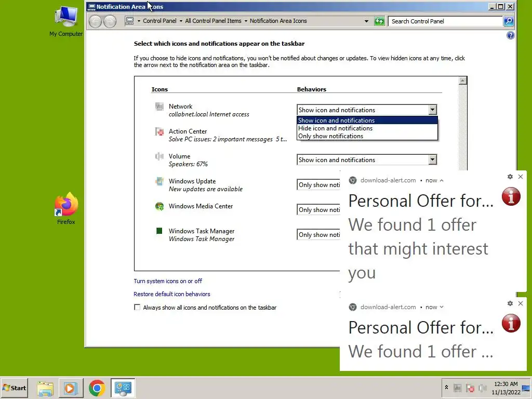Expand the arrow before Control Panel breadcrumb

tap(139, 21)
